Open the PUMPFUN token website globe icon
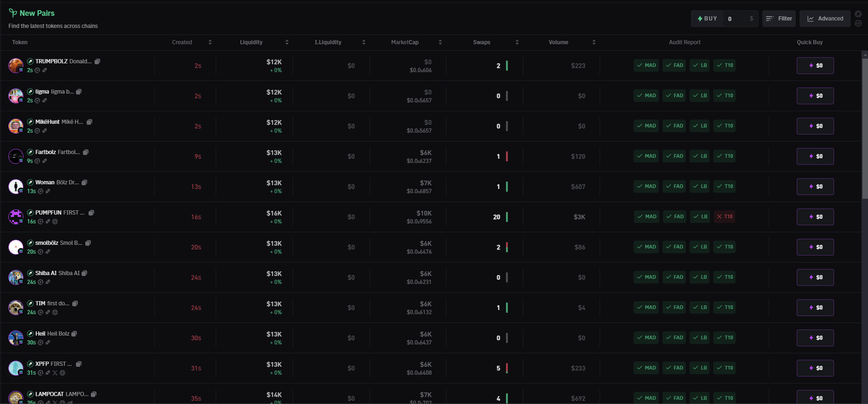Screen dimensions: 868x404 click(x=55, y=222)
